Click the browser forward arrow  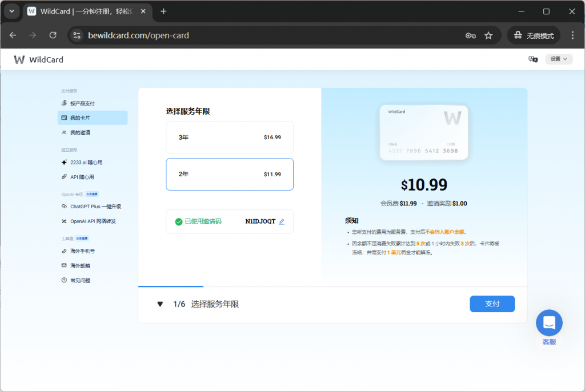pyautogui.click(x=33, y=35)
